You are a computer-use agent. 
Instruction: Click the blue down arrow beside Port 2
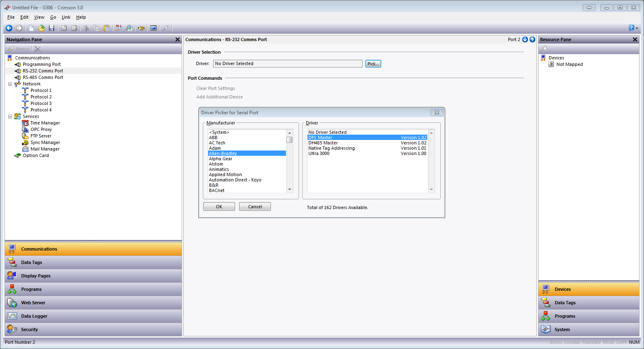525,39
